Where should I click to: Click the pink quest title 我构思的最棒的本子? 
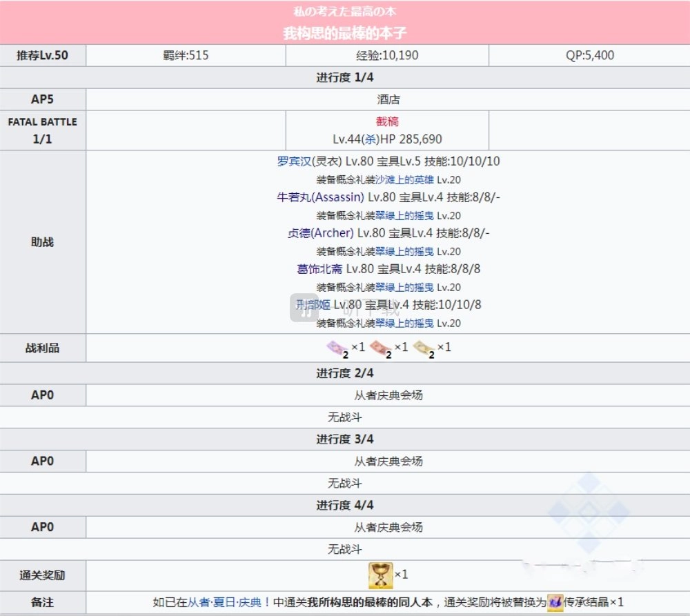click(349, 33)
